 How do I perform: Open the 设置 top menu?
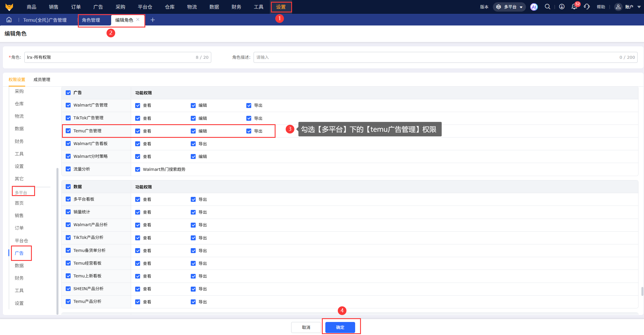coord(281,7)
